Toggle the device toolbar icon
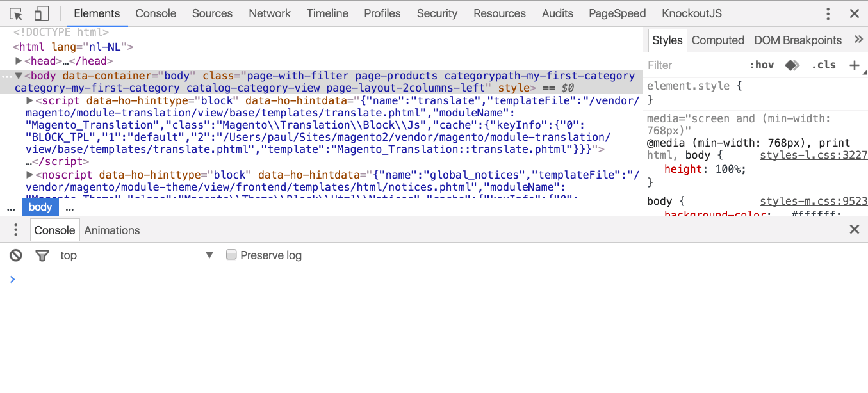Screen dimensions: 868x393 point(42,13)
